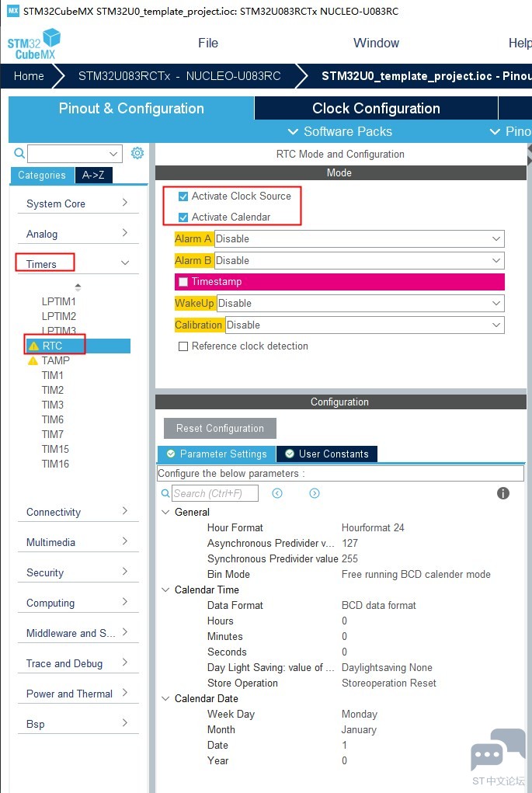The image size is (532, 793).
Task: Select TIM7 in the timers list
Action: coord(53,434)
